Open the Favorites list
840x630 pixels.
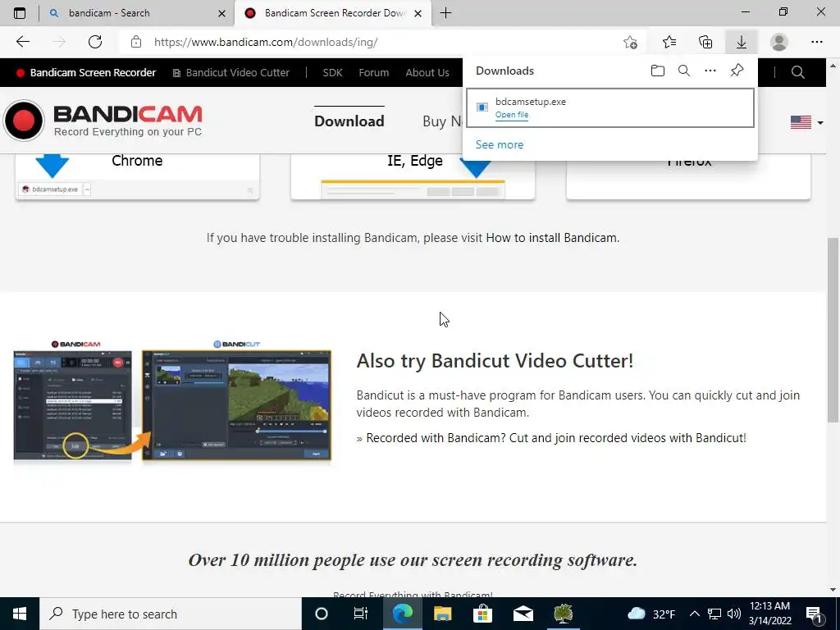669,42
